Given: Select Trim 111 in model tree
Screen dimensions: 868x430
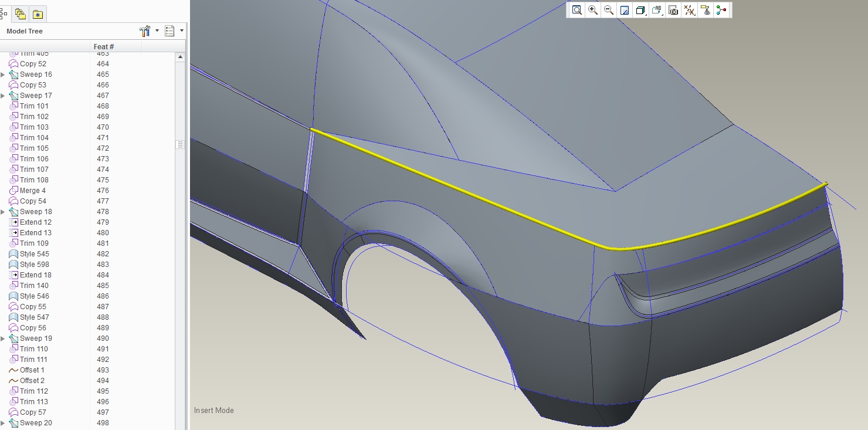Looking at the screenshot, I should tap(34, 360).
